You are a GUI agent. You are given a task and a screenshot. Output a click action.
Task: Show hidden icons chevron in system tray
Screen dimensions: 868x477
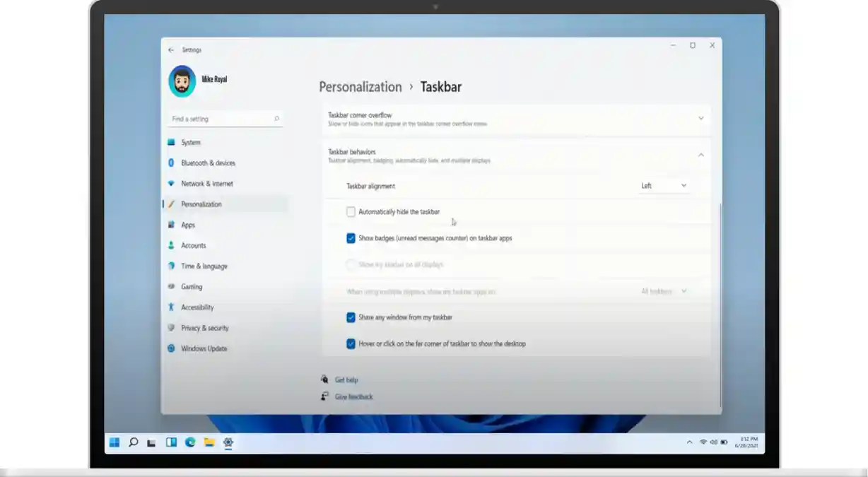[689, 442]
